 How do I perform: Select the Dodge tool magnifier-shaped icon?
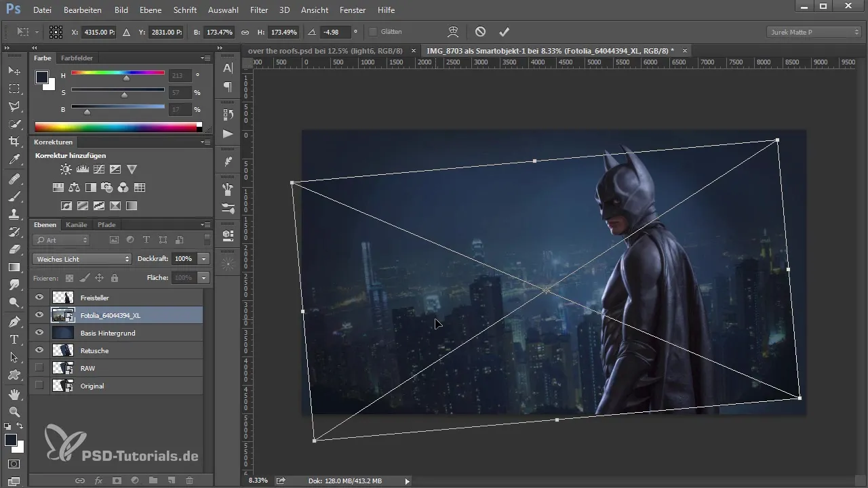tap(14, 302)
